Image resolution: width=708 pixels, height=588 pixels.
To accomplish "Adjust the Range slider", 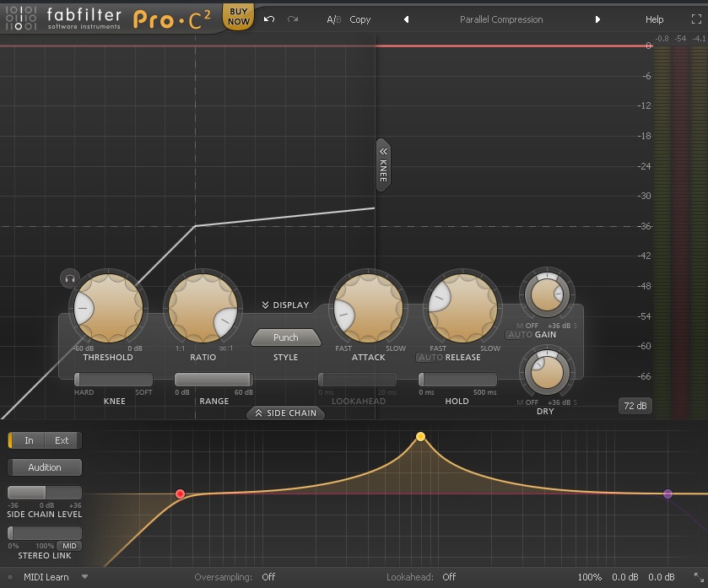I will click(x=213, y=379).
